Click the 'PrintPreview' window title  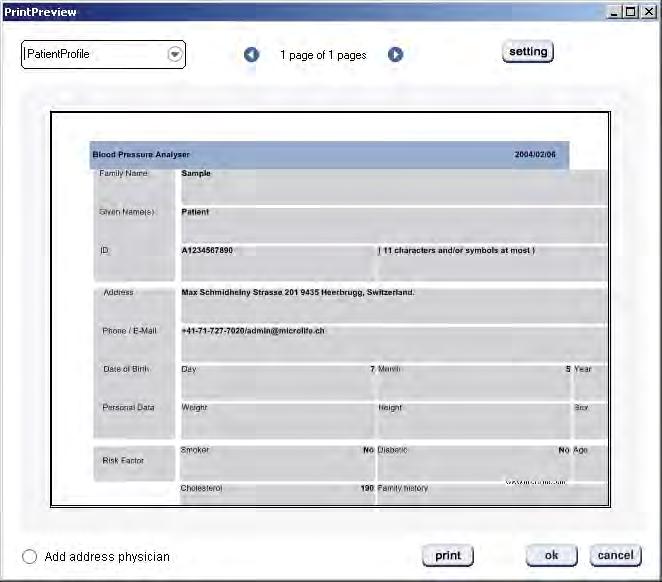click(40, 12)
